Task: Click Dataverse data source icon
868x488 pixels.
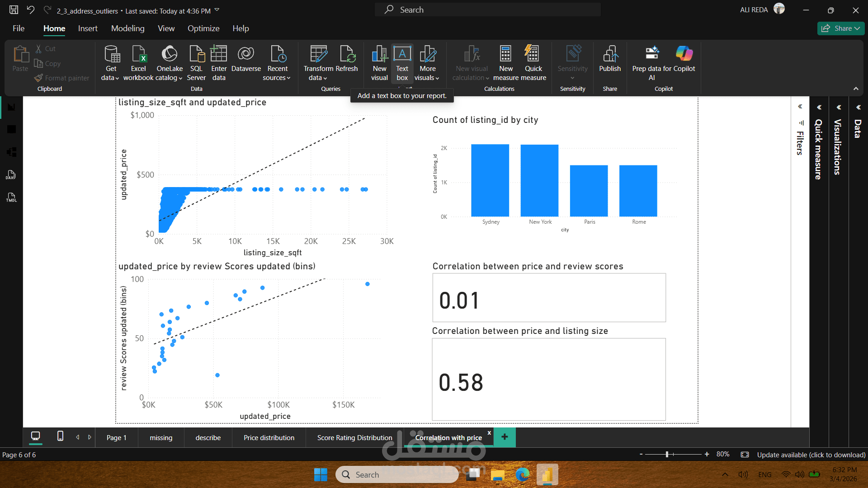Action: tap(246, 59)
